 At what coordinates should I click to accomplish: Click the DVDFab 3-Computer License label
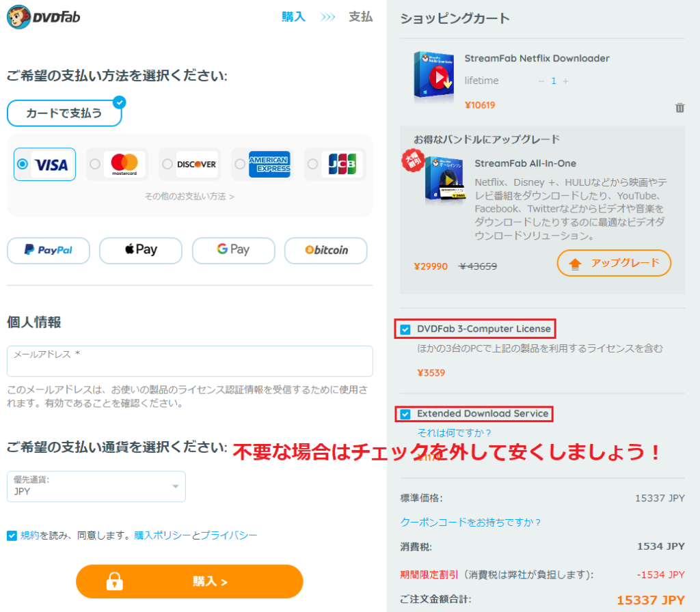click(x=484, y=329)
